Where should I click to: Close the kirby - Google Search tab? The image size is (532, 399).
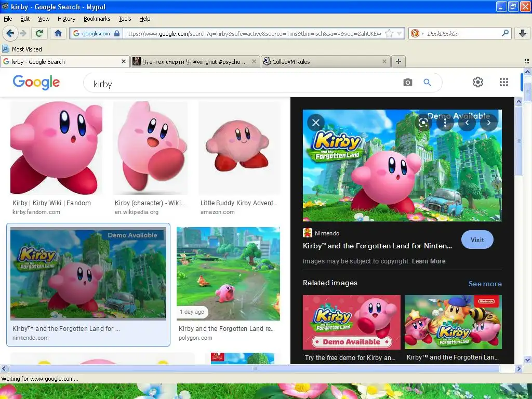124,61
